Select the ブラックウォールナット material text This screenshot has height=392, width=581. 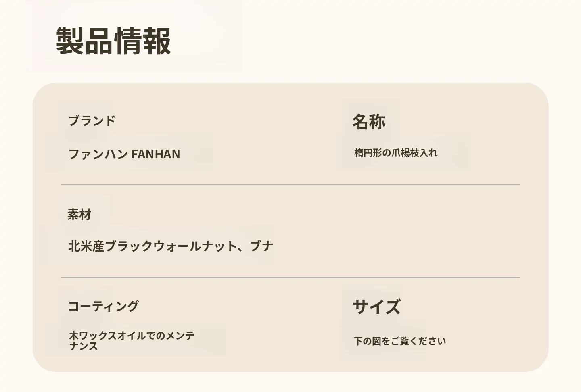[x=171, y=246]
